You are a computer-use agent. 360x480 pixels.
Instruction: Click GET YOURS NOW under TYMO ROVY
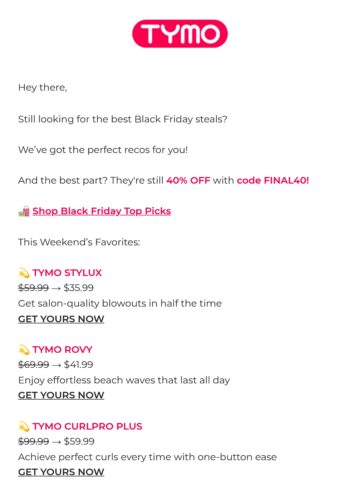coord(61,395)
